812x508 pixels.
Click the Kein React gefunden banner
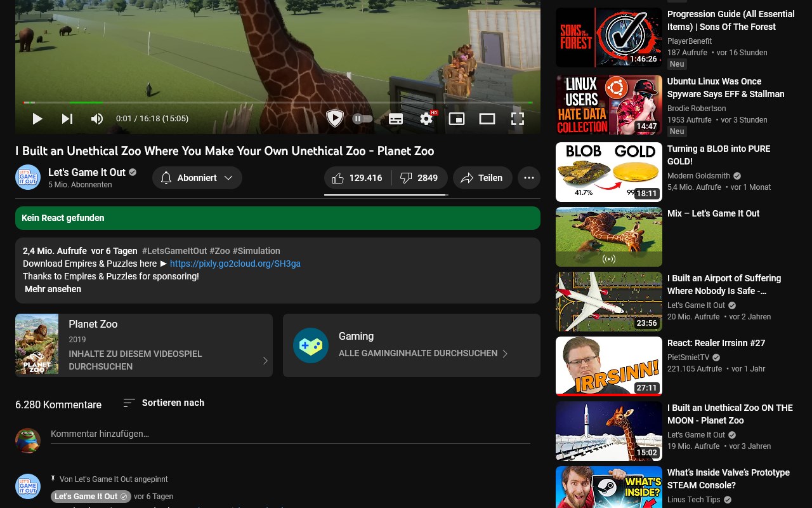coord(278,218)
